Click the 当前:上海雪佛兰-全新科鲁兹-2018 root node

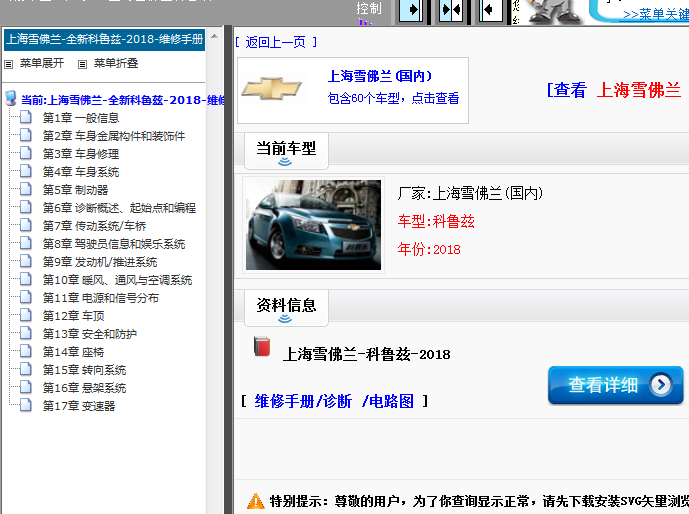click(123, 100)
